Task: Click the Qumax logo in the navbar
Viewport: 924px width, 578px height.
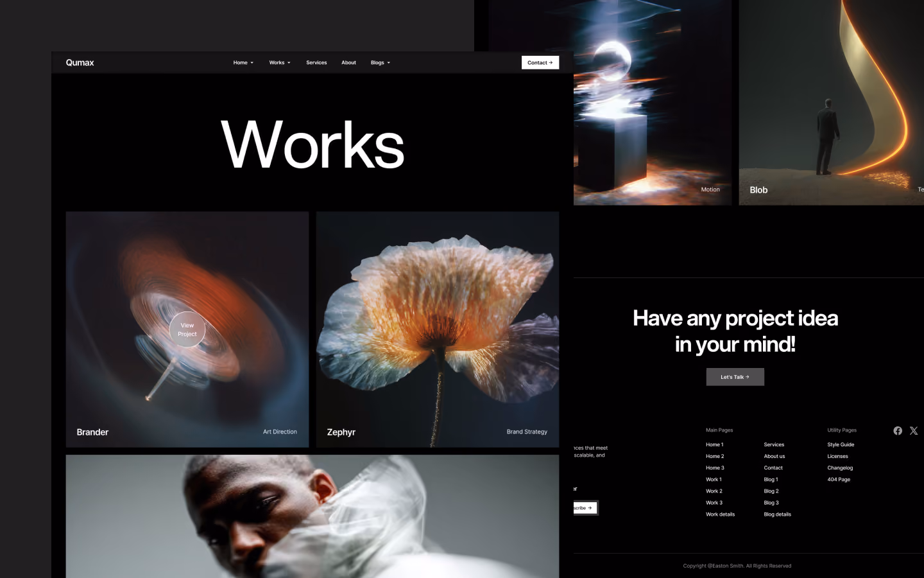Action: point(80,62)
